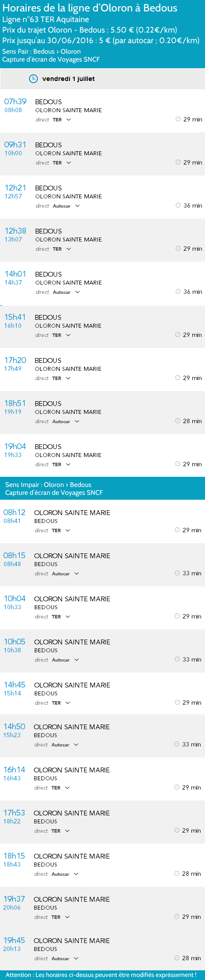Click the duration clock icon for 16h14 trip
This screenshot has width=205, height=980.
pyautogui.click(x=177, y=787)
